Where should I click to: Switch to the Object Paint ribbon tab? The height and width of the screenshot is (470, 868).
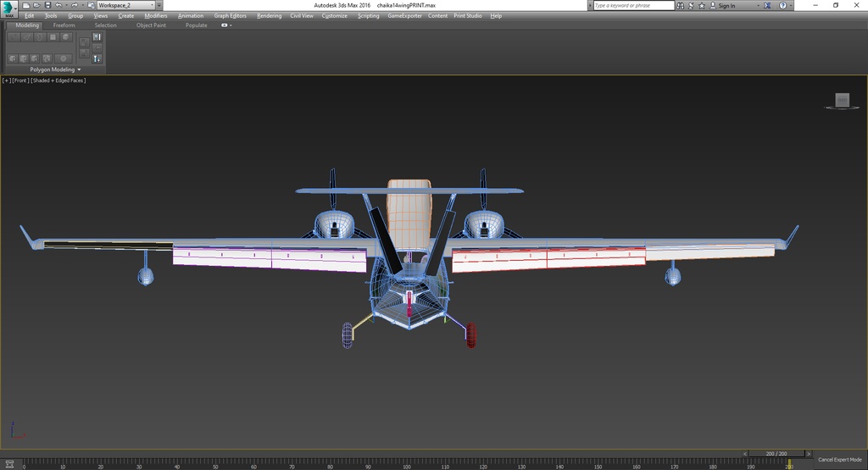[x=151, y=25]
